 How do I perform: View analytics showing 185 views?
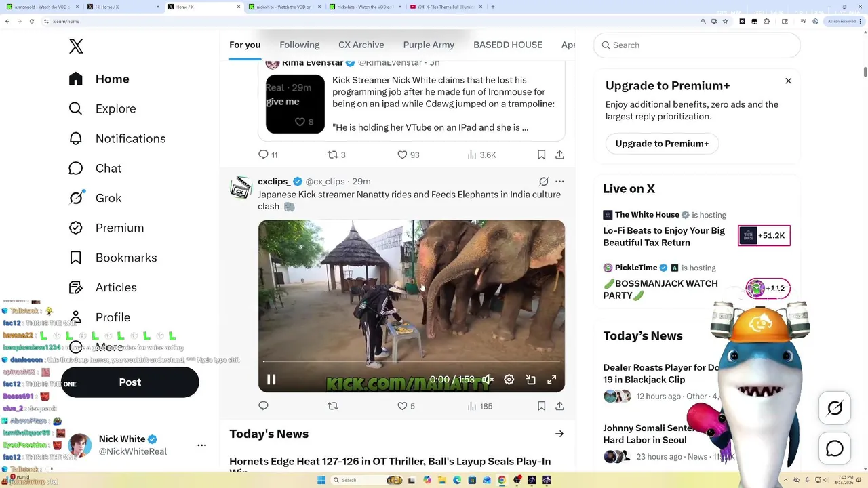pyautogui.click(x=480, y=406)
